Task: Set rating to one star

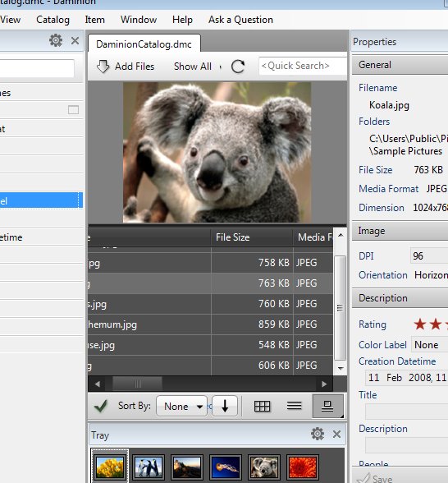Action: (x=420, y=324)
